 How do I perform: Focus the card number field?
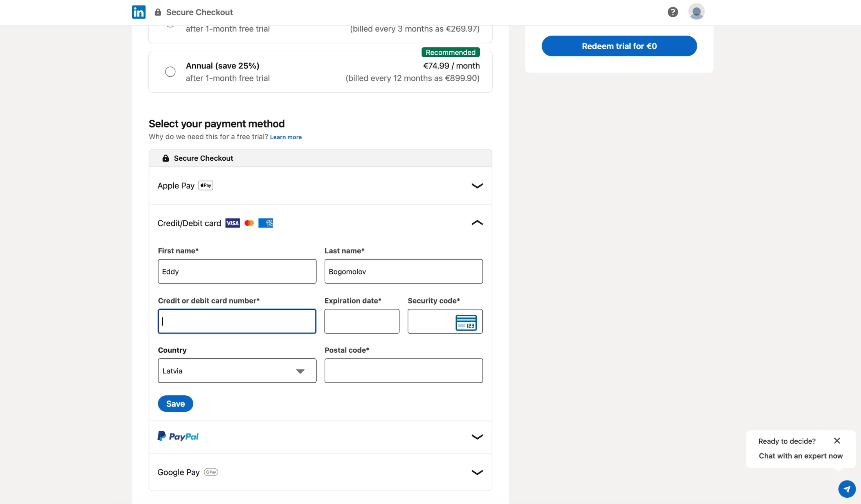coord(237,321)
